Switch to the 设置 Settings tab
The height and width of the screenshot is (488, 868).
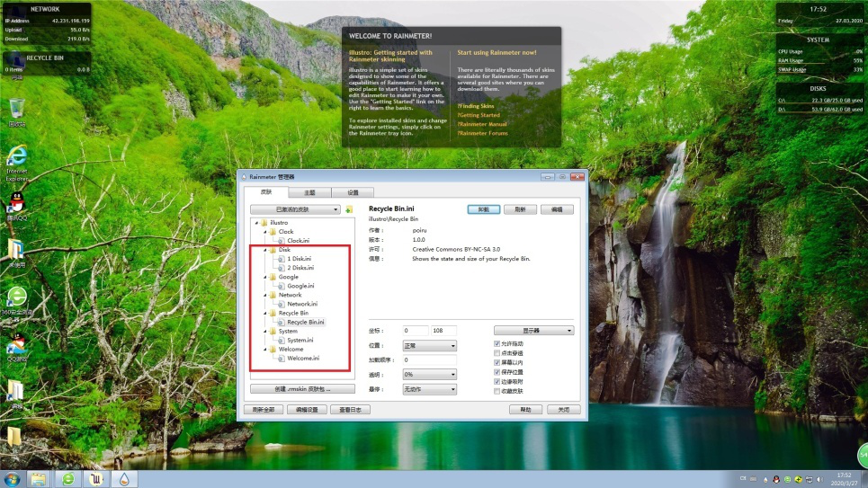click(x=353, y=192)
